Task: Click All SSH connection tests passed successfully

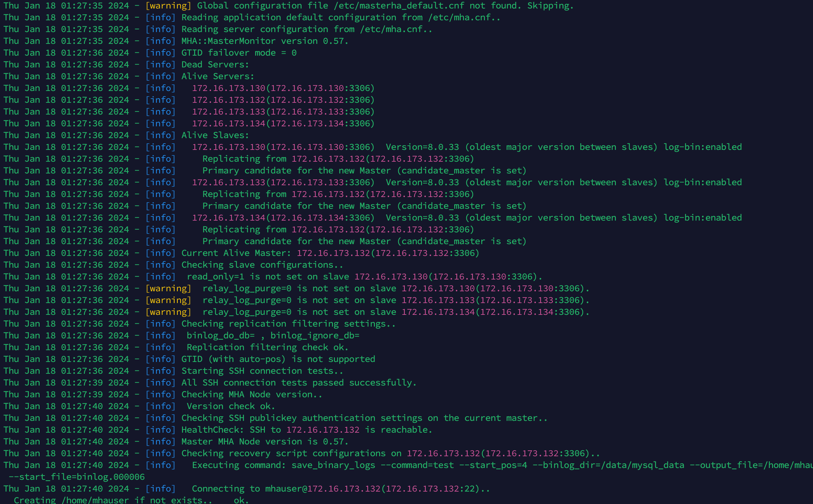Action: [299, 383]
